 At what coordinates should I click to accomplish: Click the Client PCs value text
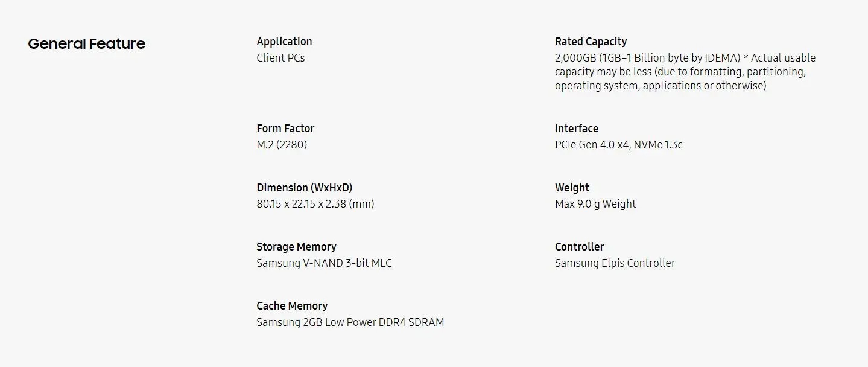tap(280, 58)
